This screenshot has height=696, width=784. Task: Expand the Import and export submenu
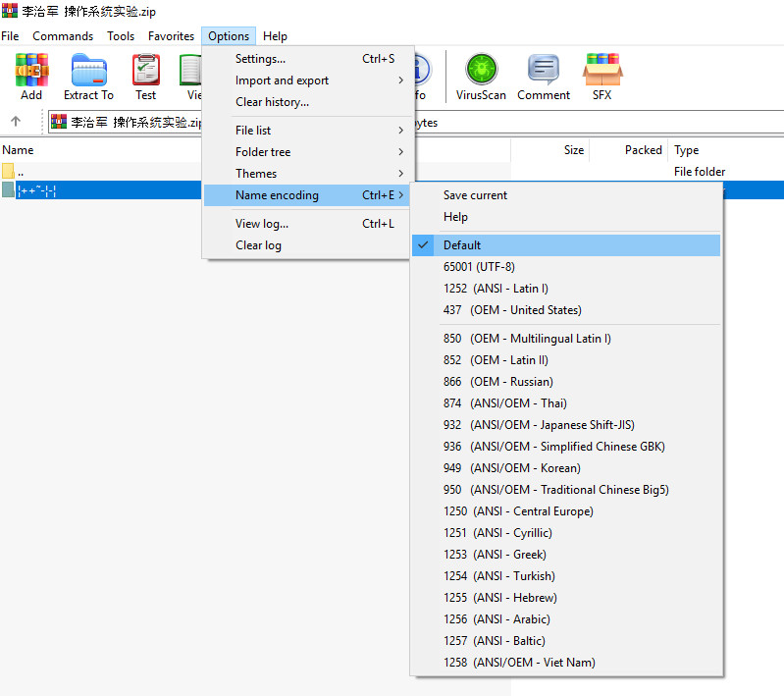pos(282,80)
